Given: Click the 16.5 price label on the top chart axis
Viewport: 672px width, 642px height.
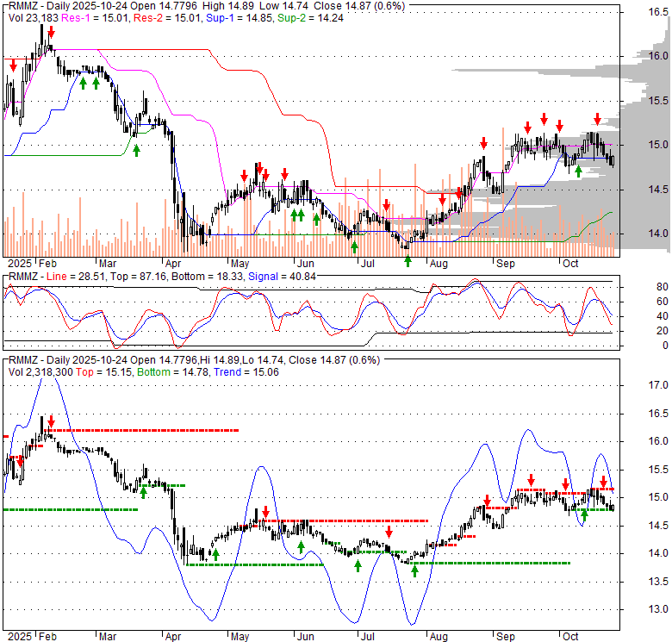Looking at the screenshot, I should coord(657,11).
